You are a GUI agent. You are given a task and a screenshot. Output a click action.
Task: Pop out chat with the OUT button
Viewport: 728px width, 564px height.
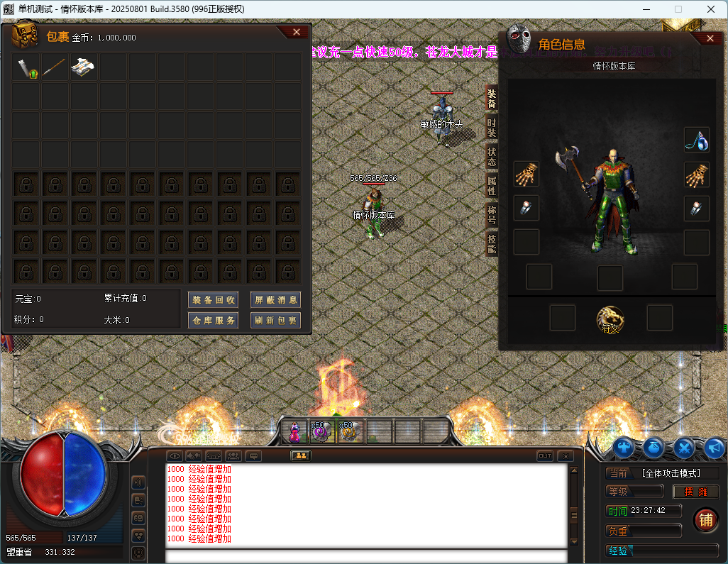click(x=545, y=456)
